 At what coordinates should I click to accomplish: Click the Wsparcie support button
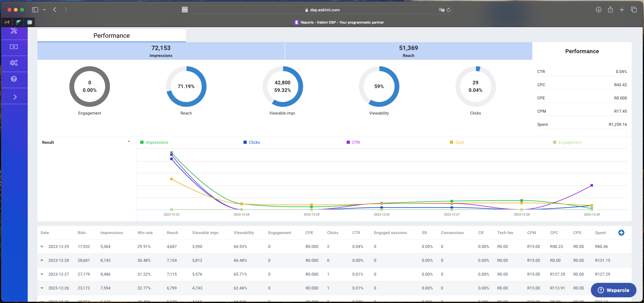(x=613, y=290)
